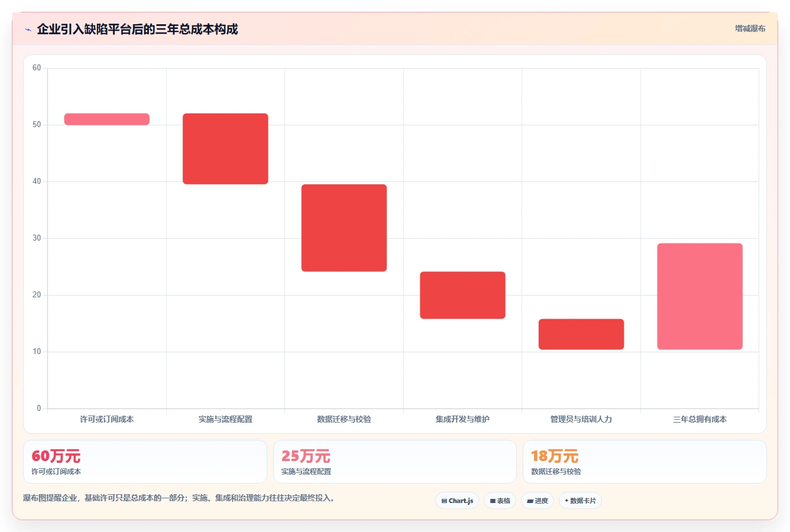This screenshot has height=532, width=790.
Task: Open the 18万元 data card
Action: [x=645, y=462]
